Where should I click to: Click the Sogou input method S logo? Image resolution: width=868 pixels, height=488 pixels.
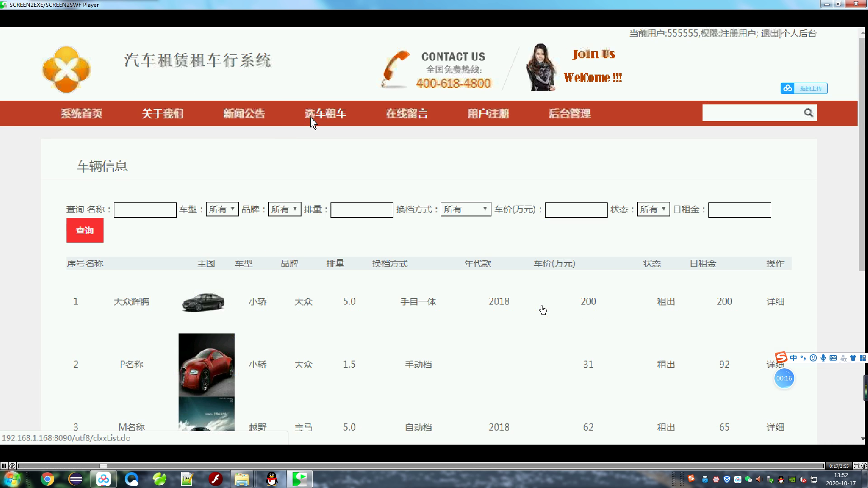[781, 357]
